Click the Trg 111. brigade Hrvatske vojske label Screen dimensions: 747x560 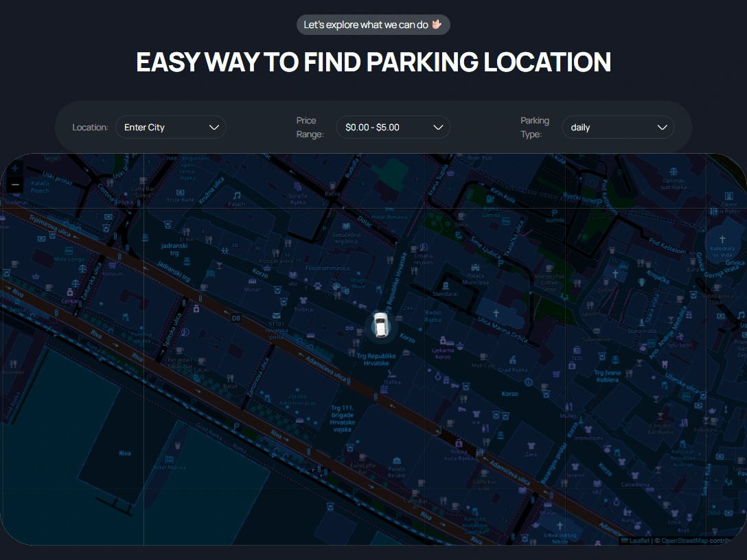pos(343,419)
